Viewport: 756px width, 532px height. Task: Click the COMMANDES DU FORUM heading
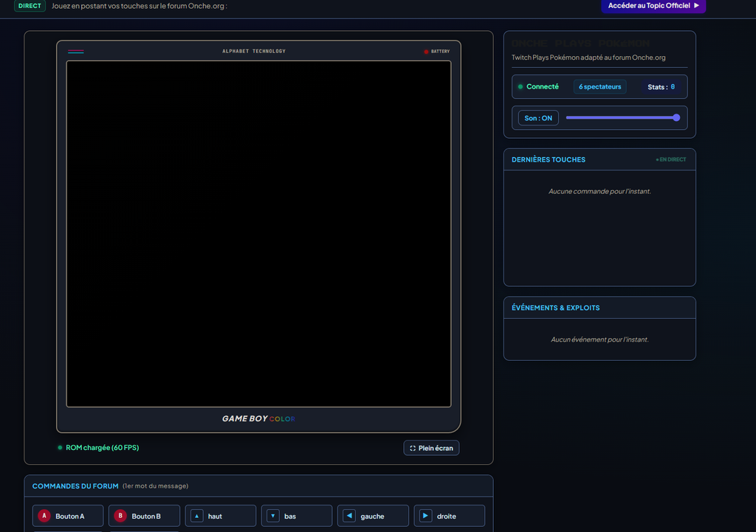[75, 486]
